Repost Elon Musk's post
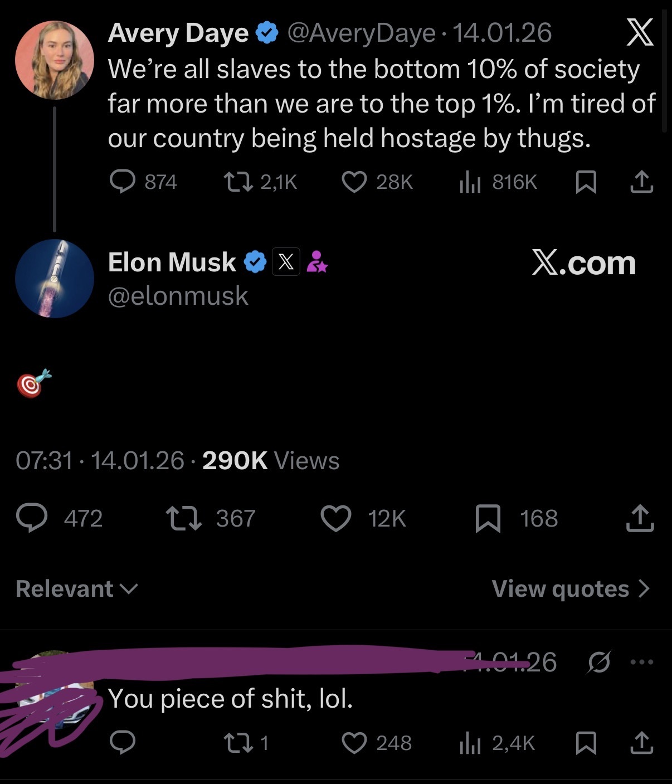Image resolution: width=672 pixels, height=784 pixels. [x=184, y=518]
